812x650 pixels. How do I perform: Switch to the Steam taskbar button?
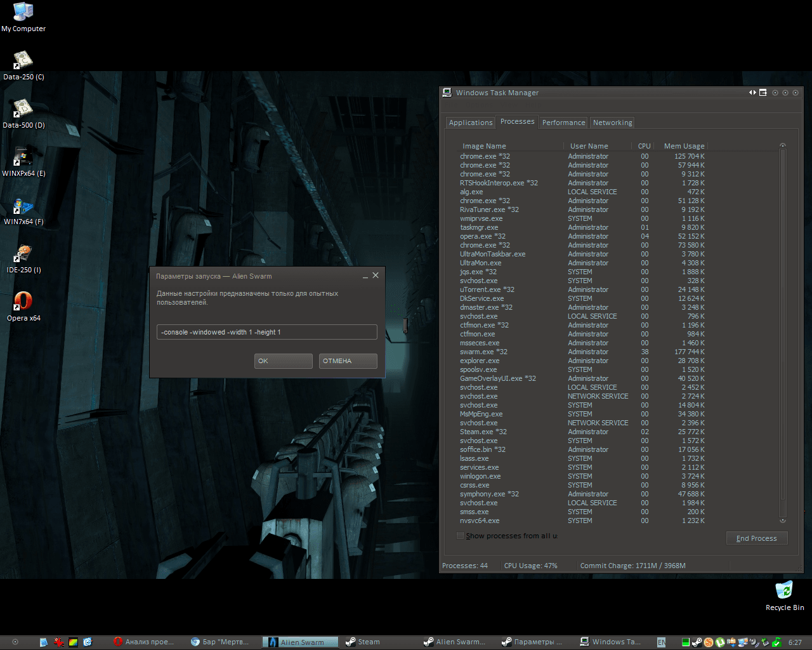click(379, 642)
